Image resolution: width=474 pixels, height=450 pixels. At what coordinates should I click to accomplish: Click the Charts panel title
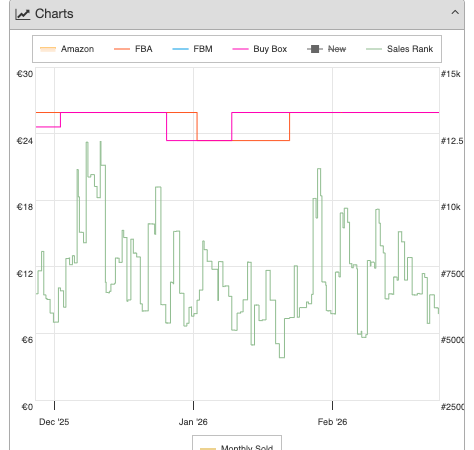click(x=54, y=14)
